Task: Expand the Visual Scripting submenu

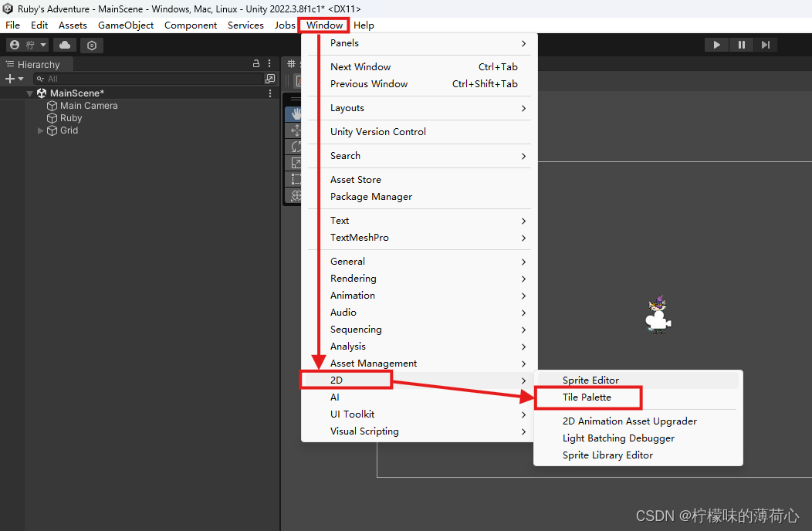Action: click(419, 431)
